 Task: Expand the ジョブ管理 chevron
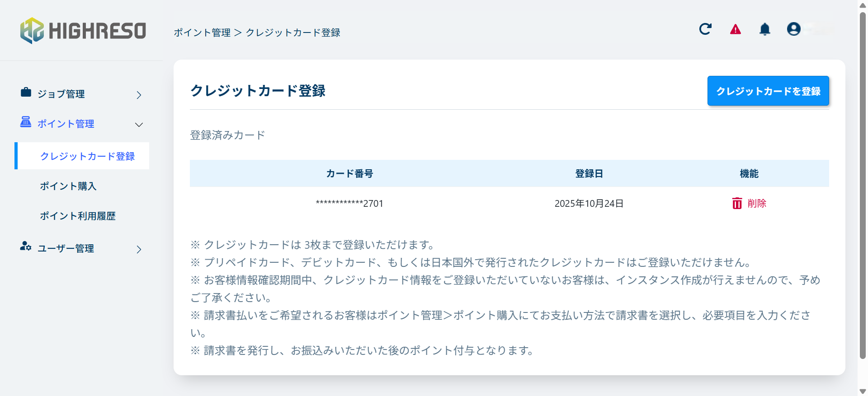coord(139,95)
